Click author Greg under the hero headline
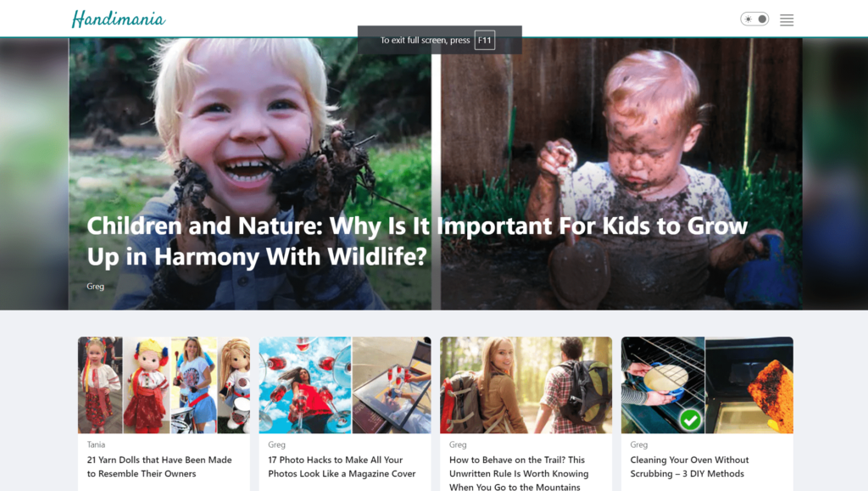 point(95,286)
